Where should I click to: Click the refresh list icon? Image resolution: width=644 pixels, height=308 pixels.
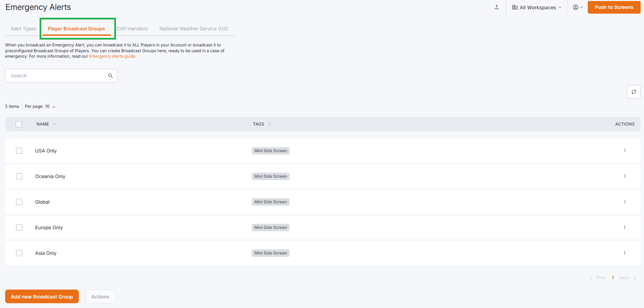tap(633, 92)
